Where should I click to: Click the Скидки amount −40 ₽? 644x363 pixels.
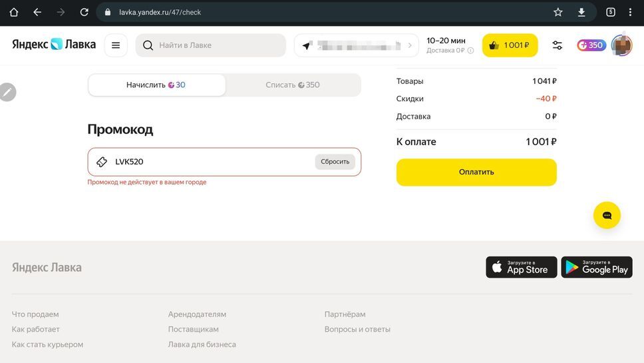546,99
